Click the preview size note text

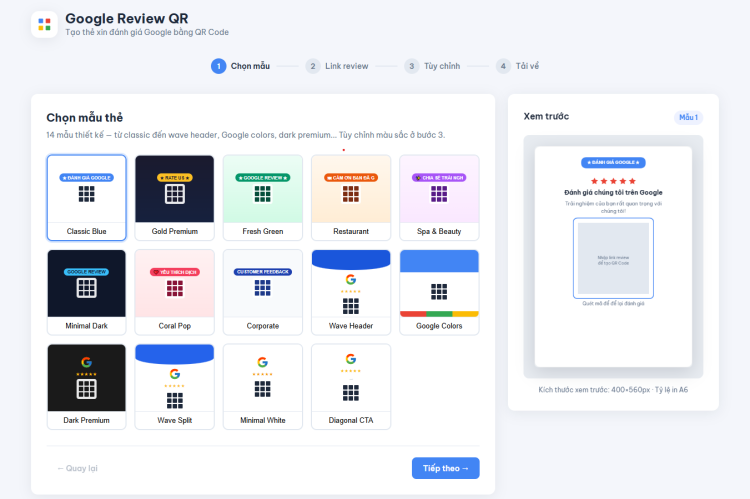point(613,389)
